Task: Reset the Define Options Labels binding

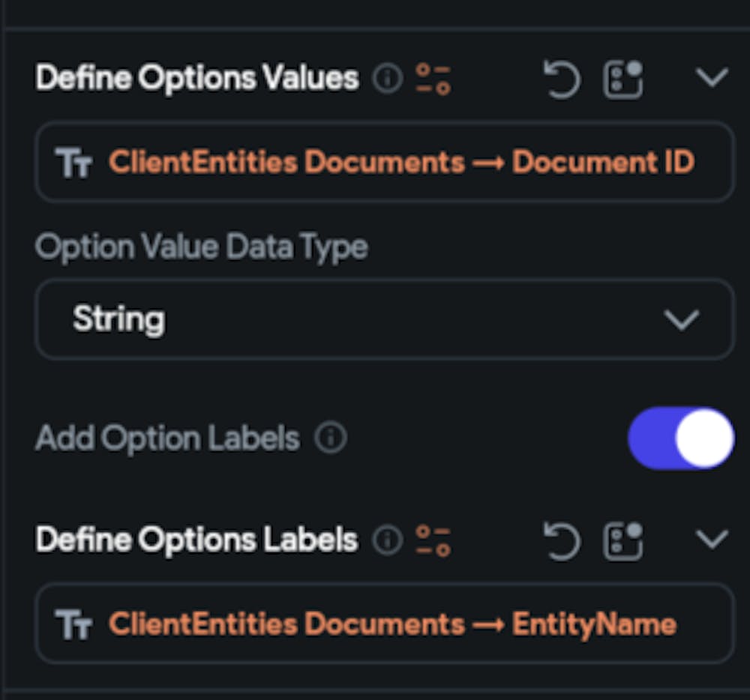Action: [x=562, y=540]
